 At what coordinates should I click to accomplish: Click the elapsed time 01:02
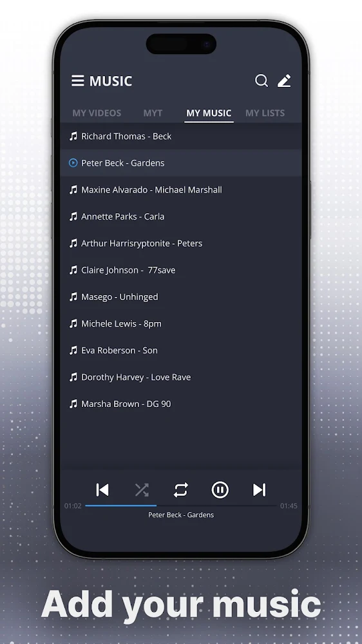click(73, 506)
